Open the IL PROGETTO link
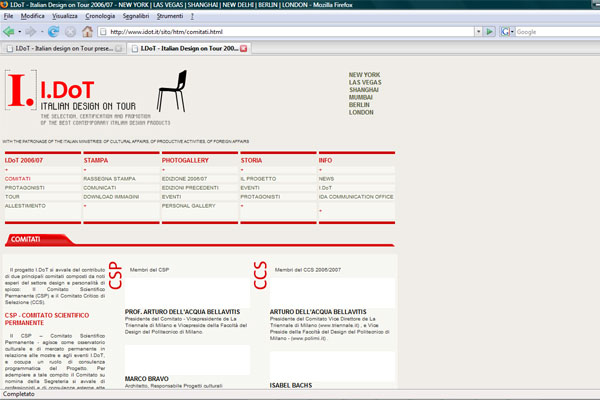Screen dimensions: 600x400 [258, 179]
